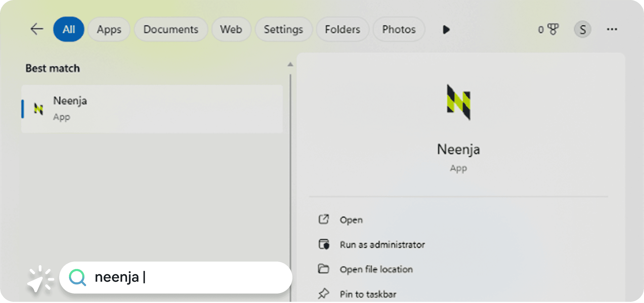
Task: Open the three-dot more options menu
Action: (612, 29)
